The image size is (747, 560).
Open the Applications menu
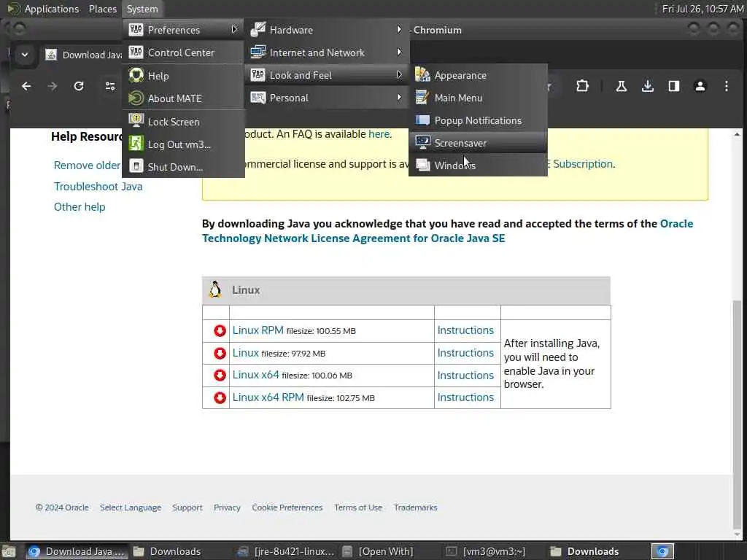tap(52, 9)
